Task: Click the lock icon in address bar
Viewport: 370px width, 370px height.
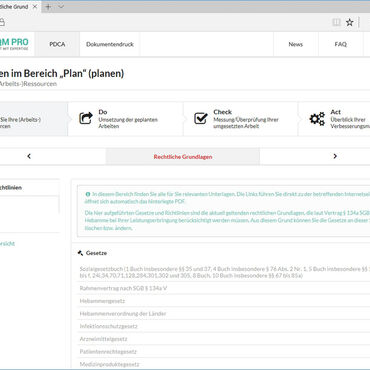Action: [x=2, y=22]
